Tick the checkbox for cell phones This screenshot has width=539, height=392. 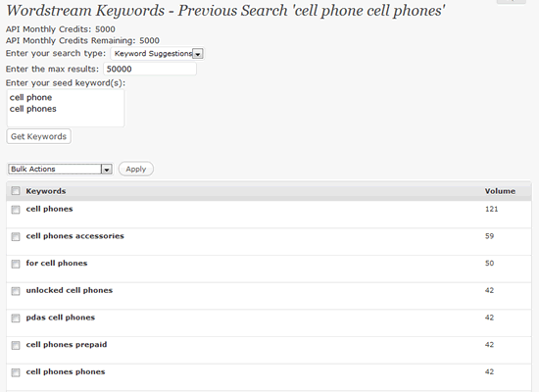pos(16,210)
